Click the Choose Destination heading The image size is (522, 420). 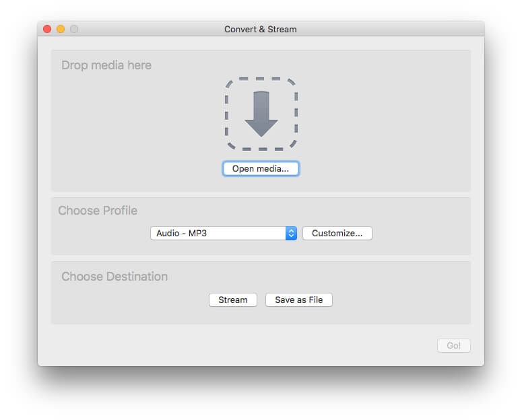(x=115, y=277)
